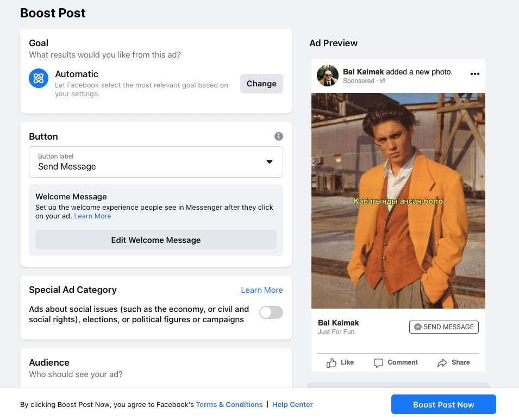This screenshot has height=420, width=519.
Task: Click Bal Kaimak profile picture
Action: (327, 76)
